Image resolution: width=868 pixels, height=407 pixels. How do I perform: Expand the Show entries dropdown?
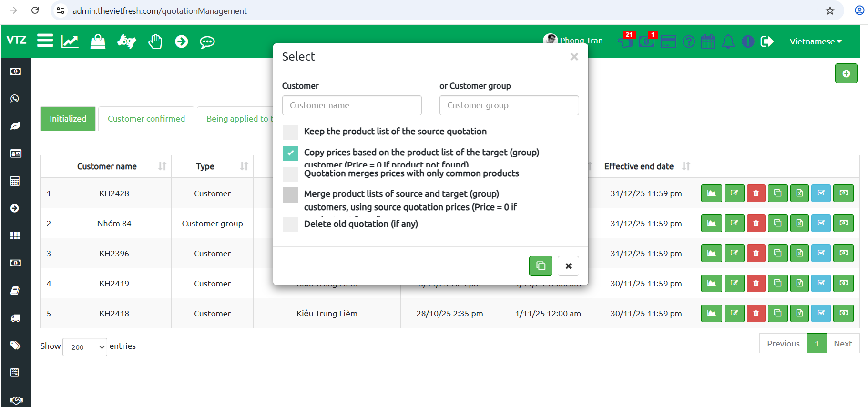tap(85, 347)
